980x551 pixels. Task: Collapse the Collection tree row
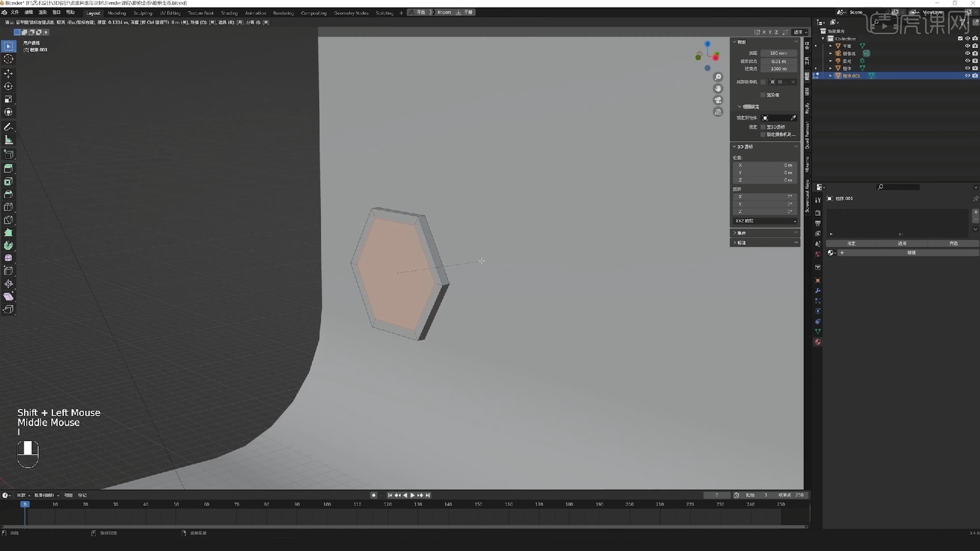(823, 39)
